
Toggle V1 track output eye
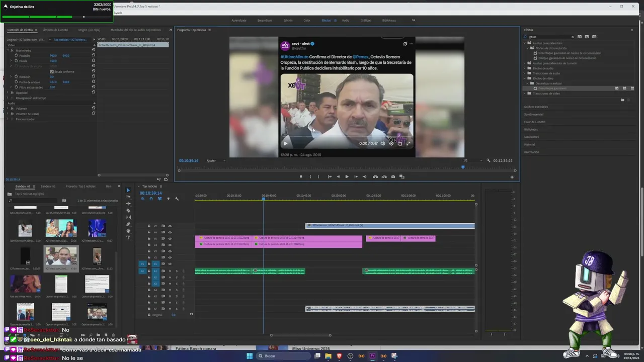coord(170,263)
